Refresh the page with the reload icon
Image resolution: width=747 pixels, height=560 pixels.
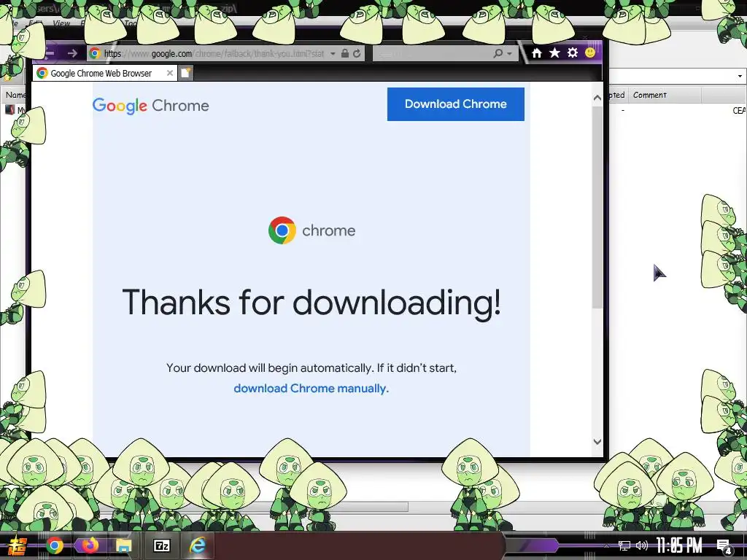pyautogui.click(x=357, y=53)
